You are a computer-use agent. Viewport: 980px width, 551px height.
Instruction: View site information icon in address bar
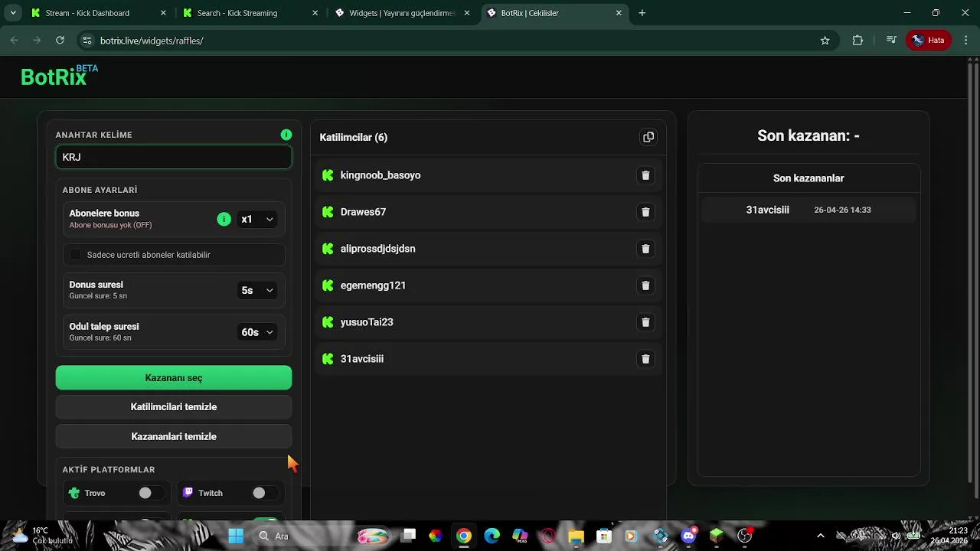[87, 41]
